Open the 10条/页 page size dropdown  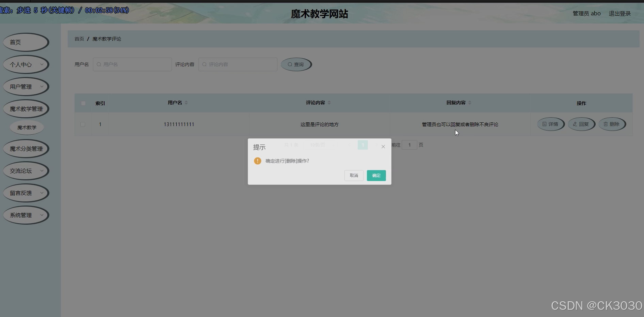318,145
